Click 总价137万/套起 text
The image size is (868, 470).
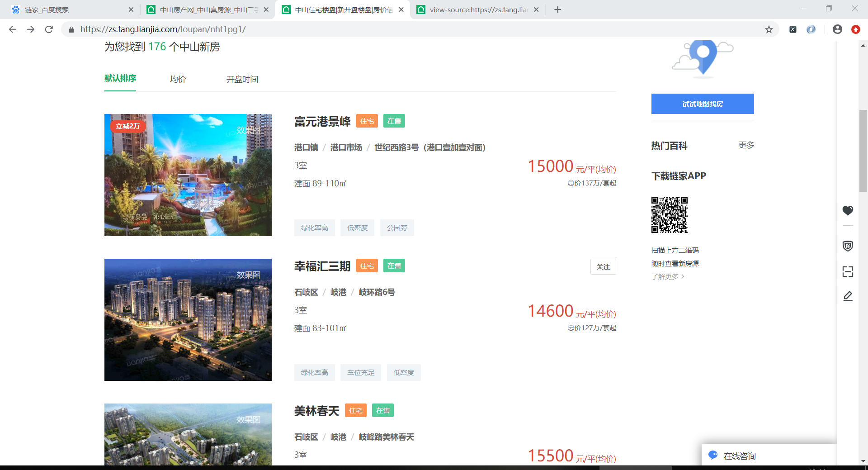[592, 183]
